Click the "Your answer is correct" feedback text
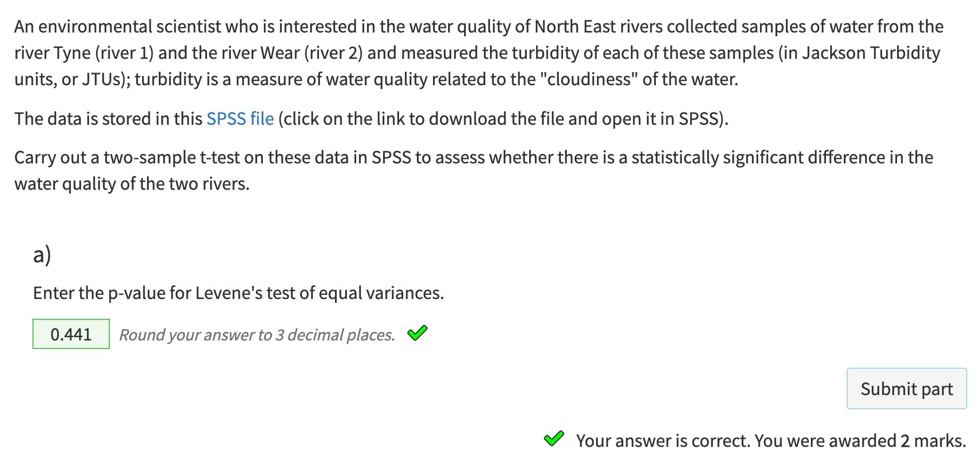 pos(663,441)
